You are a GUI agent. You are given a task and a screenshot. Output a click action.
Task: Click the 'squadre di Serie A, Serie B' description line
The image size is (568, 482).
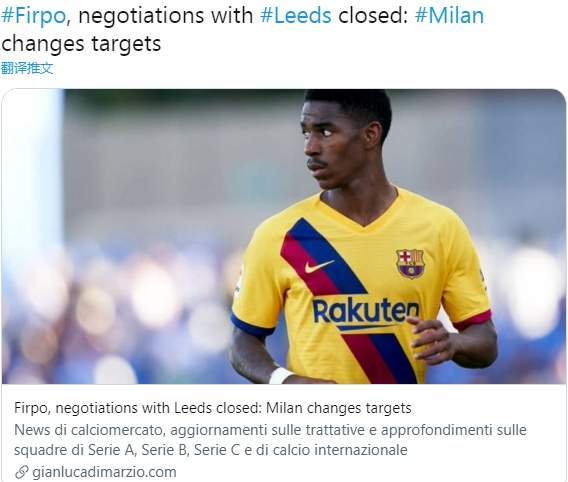pos(210,450)
